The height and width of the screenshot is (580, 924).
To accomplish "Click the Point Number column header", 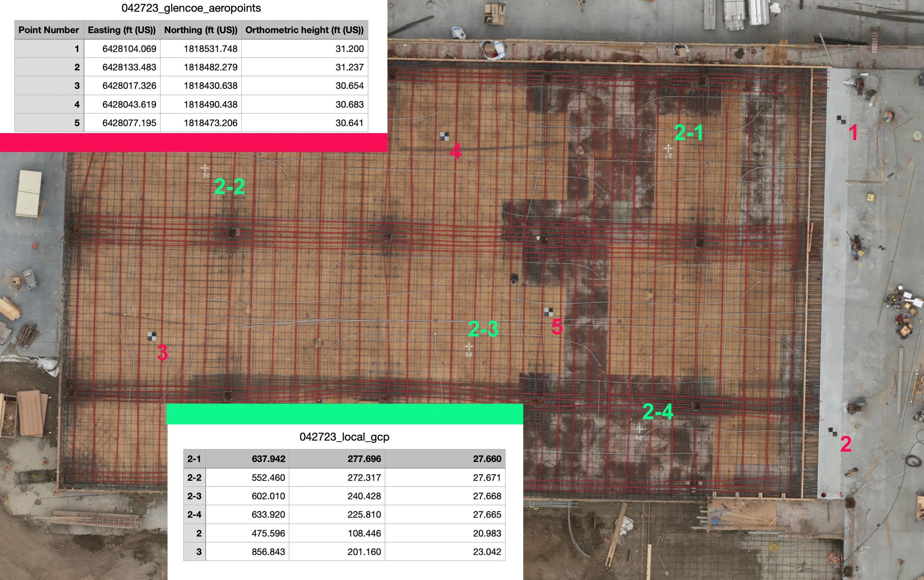I will point(49,30).
